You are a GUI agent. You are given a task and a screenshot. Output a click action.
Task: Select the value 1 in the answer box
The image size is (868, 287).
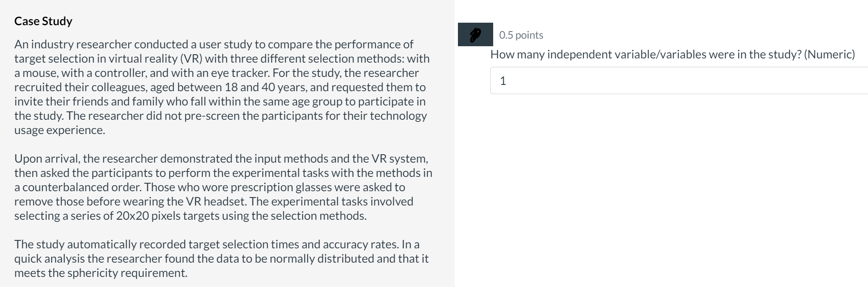[x=503, y=80]
